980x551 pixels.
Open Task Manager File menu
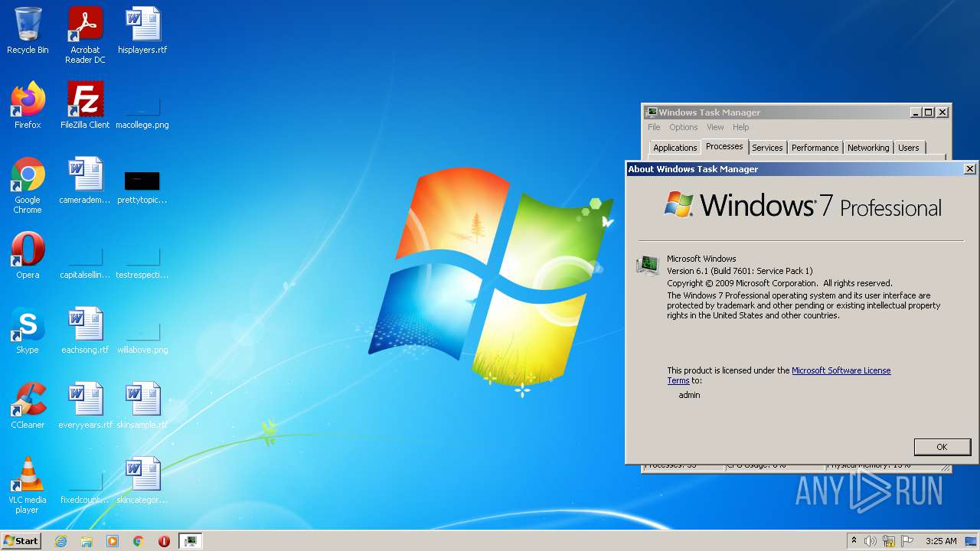coord(654,127)
